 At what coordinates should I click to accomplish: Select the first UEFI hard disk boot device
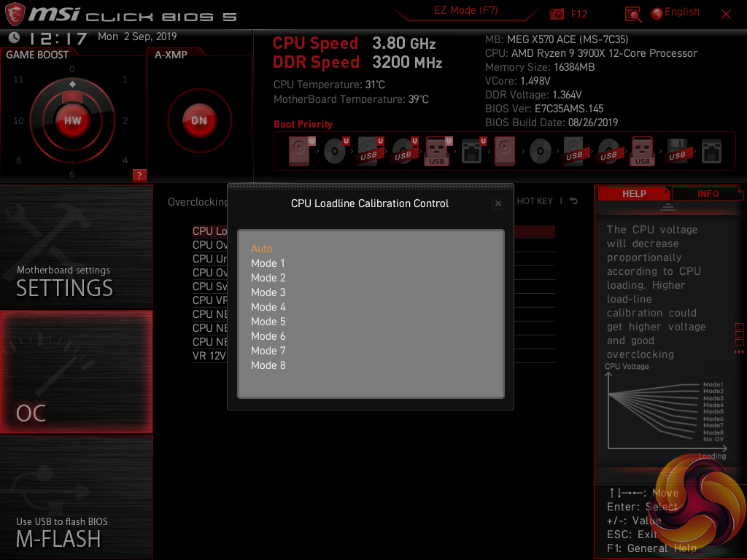300,151
